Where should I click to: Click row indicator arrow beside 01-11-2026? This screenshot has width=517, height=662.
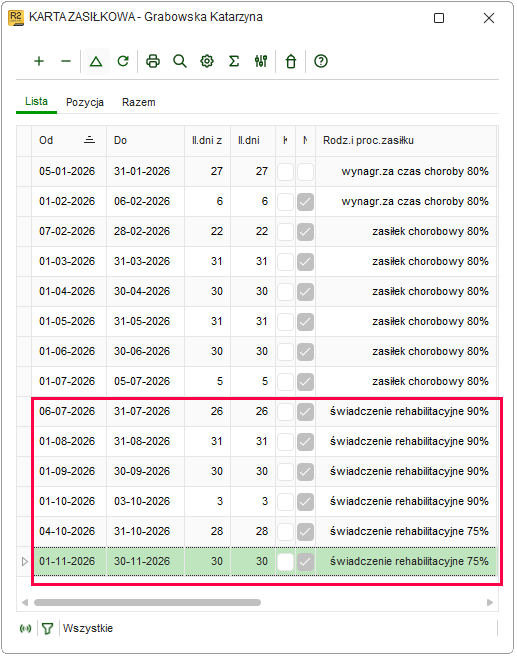pyautogui.click(x=24, y=562)
